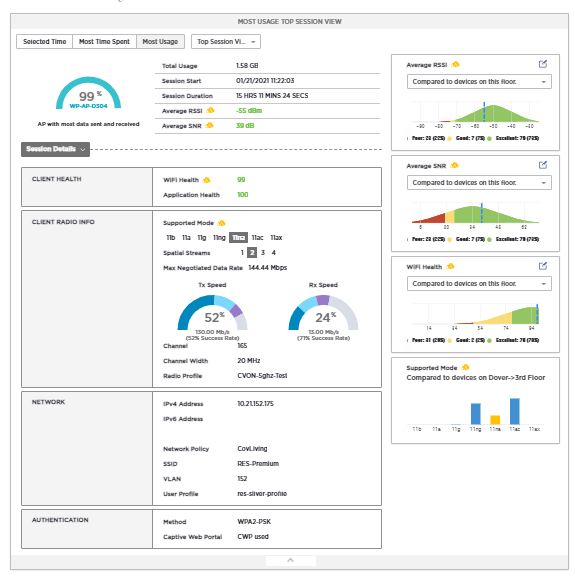Click the VLAN value 152

tap(242, 479)
